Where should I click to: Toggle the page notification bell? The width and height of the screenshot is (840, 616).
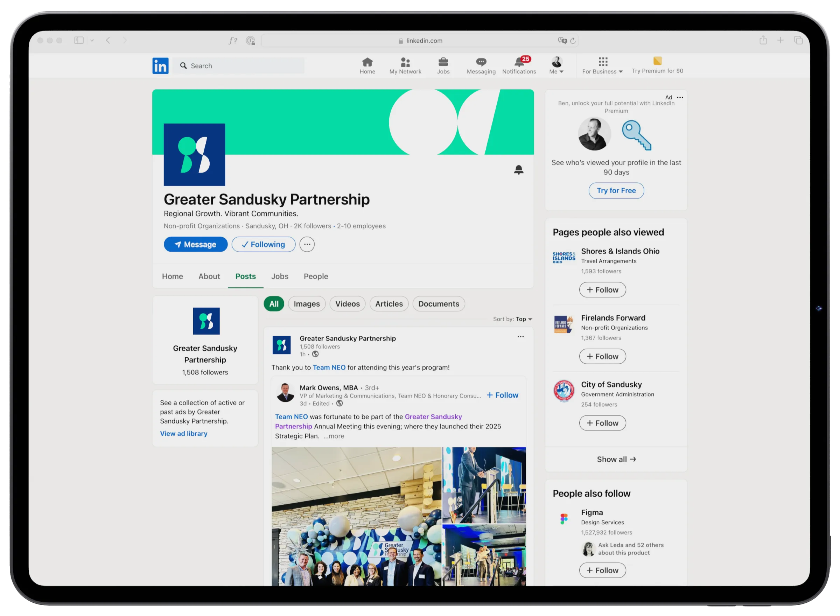point(519,170)
